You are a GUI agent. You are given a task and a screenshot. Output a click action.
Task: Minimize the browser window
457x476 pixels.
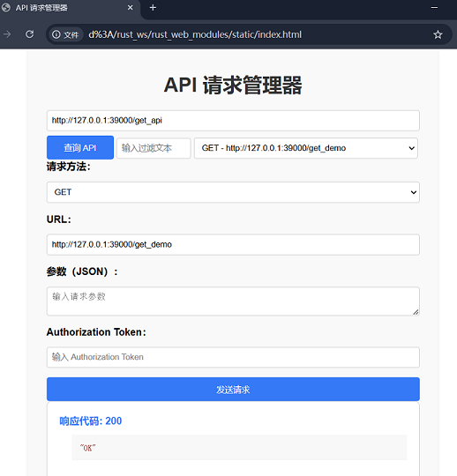435,8
